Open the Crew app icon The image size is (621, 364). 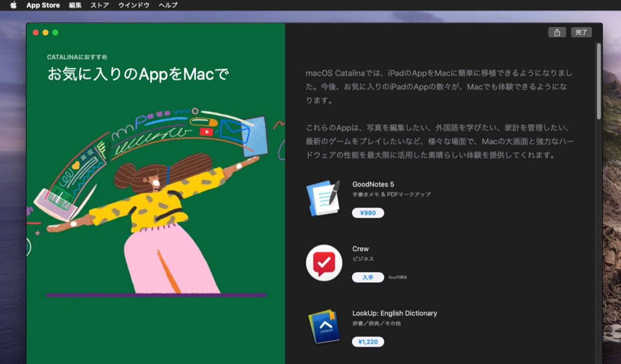click(x=324, y=263)
